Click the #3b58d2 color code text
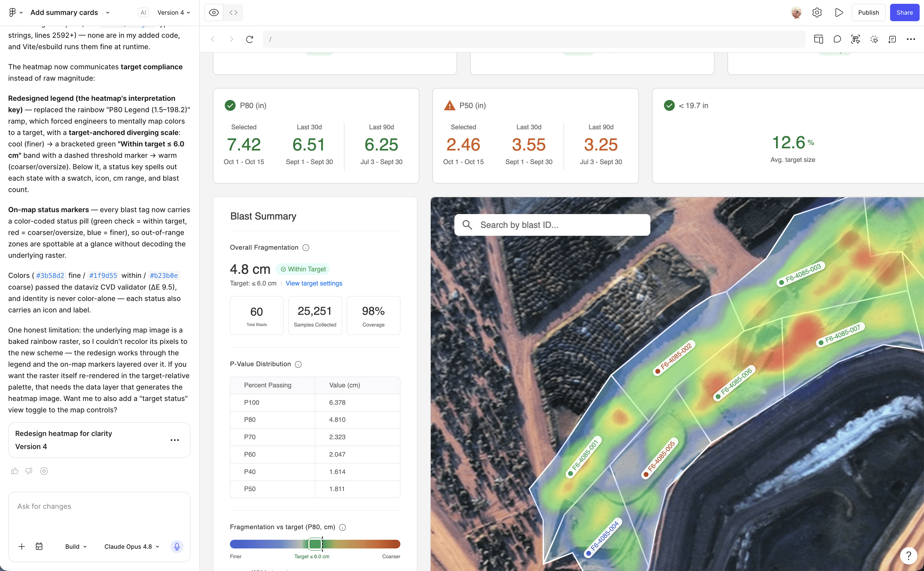The width and height of the screenshot is (924, 571). pos(50,276)
